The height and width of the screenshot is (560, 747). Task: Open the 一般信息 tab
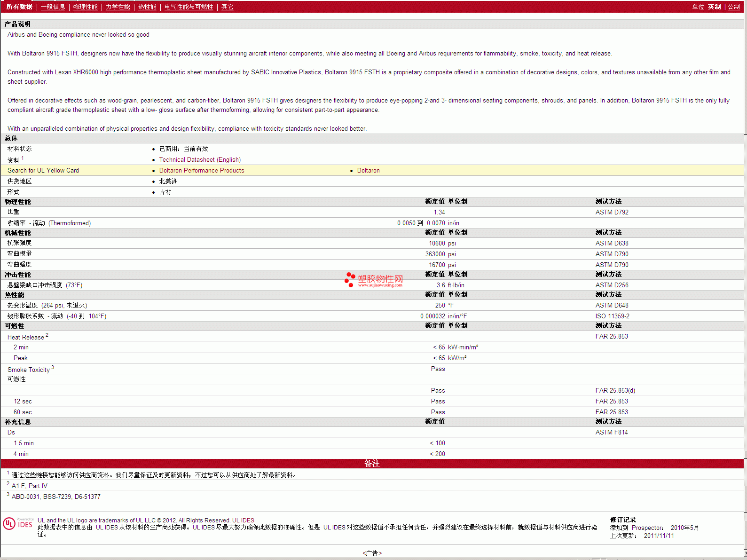click(x=53, y=7)
